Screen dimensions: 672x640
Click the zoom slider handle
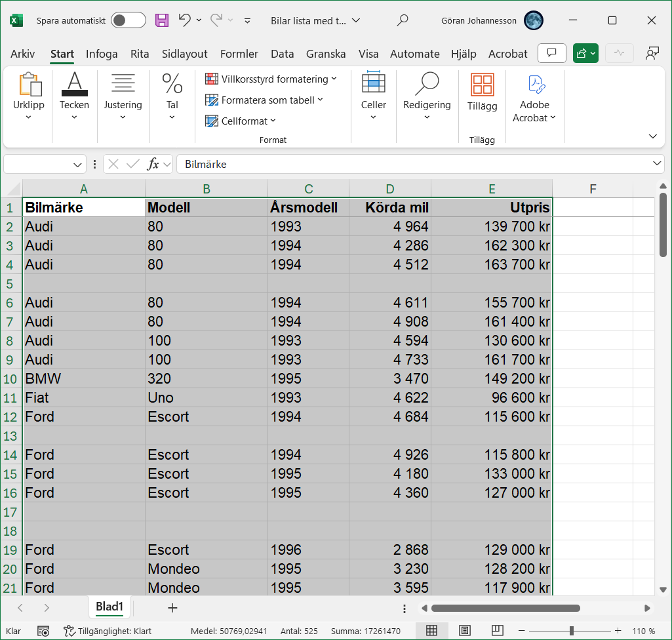pos(572,631)
